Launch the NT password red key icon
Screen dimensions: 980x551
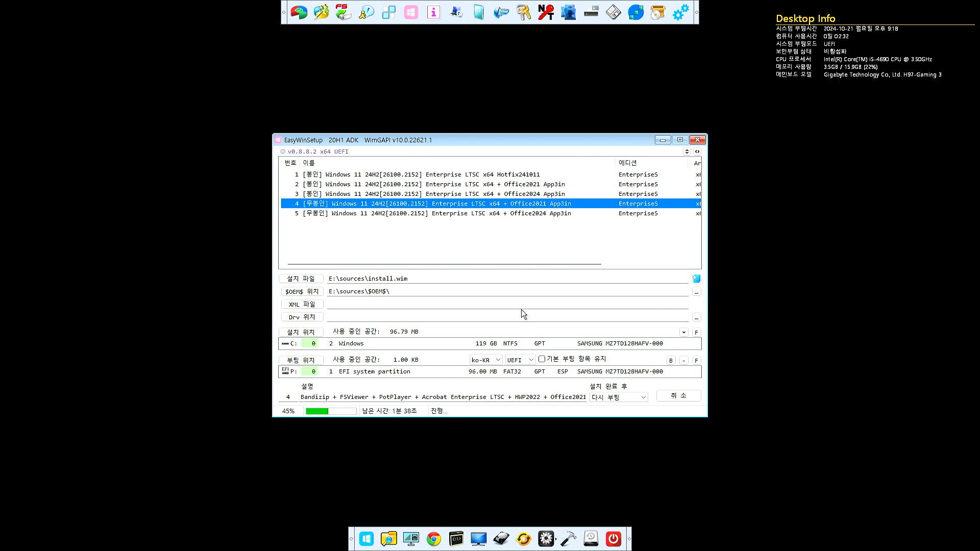pyautogui.click(x=546, y=12)
